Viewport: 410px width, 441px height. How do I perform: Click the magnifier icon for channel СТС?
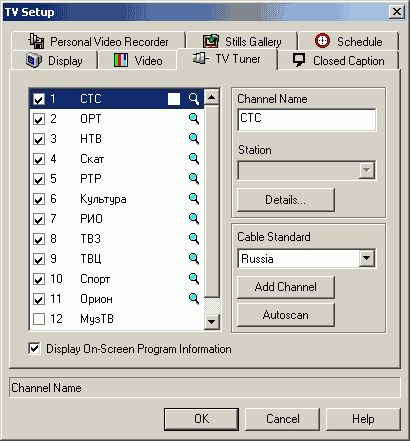(194, 99)
